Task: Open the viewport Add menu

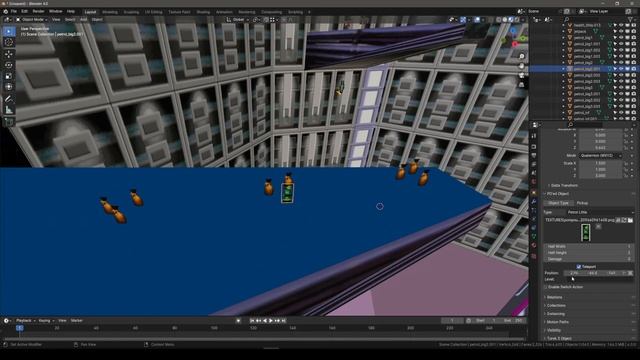Action: tap(83, 19)
